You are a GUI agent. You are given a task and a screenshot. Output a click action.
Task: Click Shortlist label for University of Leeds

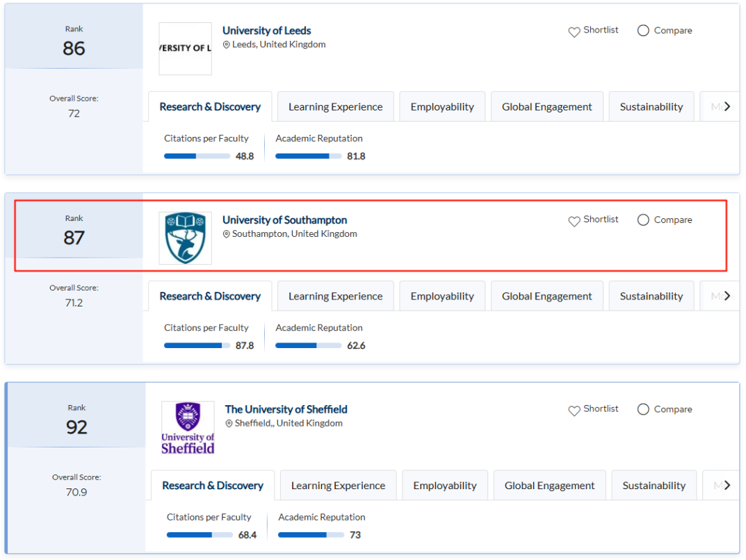pyautogui.click(x=601, y=30)
